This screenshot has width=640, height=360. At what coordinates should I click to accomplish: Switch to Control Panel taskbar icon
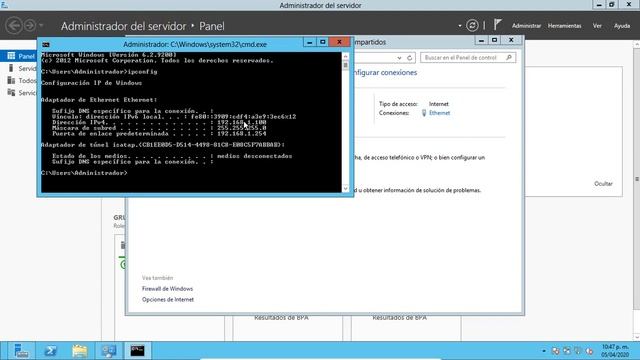coord(109,351)
